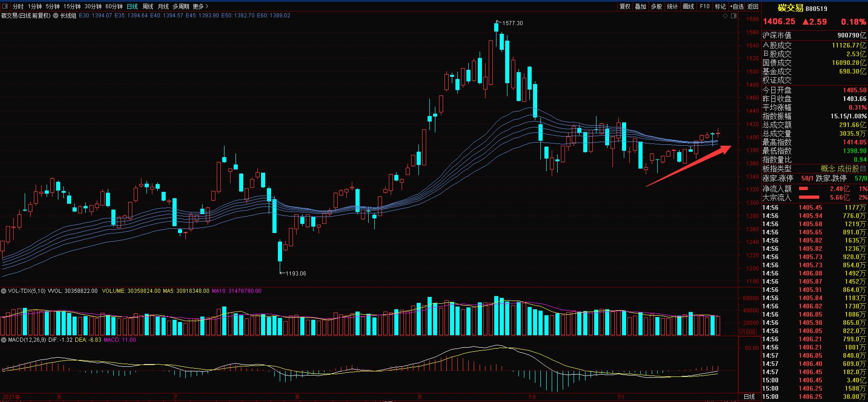Open the 成份股 table icon
Screen dimensions: 868x402
pyautogui.click(x=863, y=169)
